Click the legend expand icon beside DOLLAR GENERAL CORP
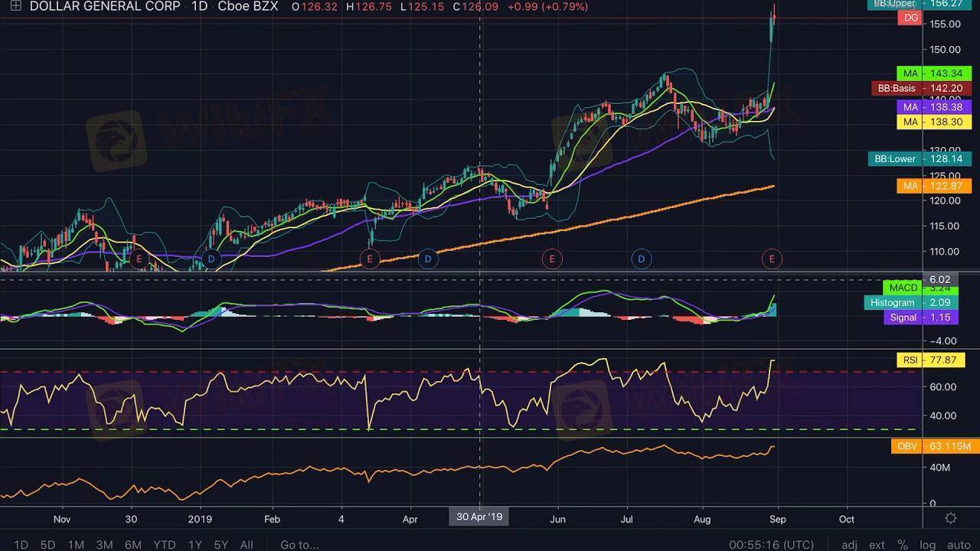 click(15, 6)
